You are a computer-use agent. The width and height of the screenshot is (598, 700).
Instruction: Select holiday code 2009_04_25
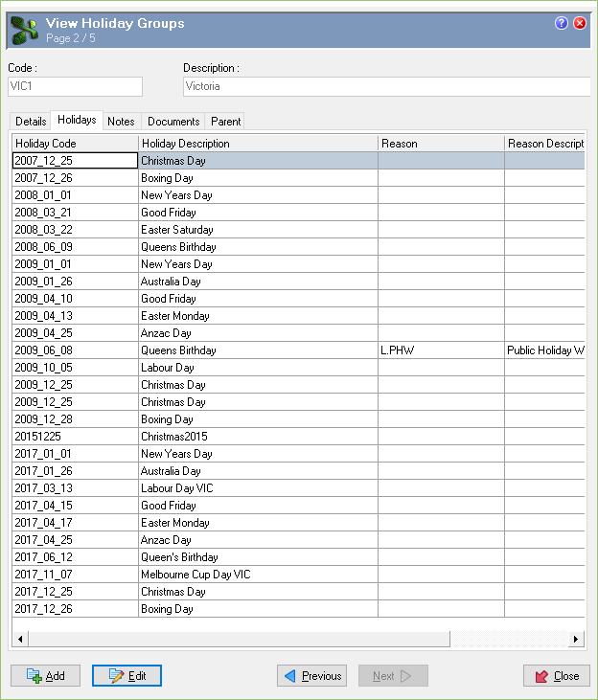75,333
